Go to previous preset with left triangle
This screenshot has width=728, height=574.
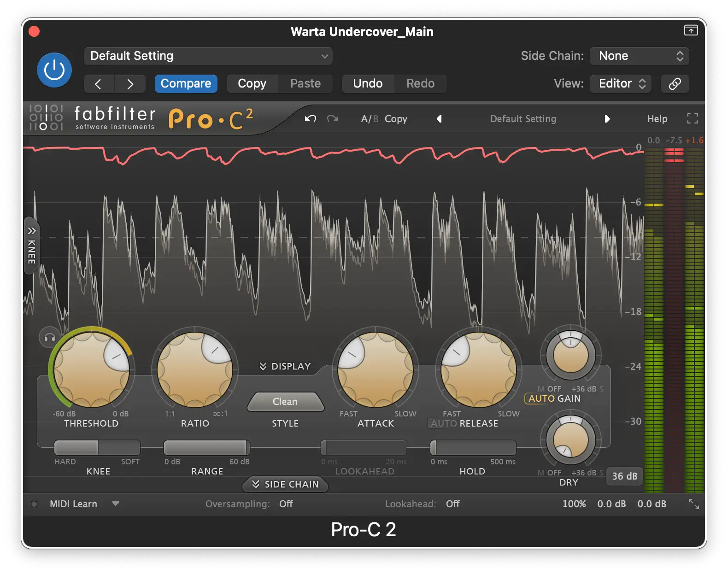(x=439, y=119)
